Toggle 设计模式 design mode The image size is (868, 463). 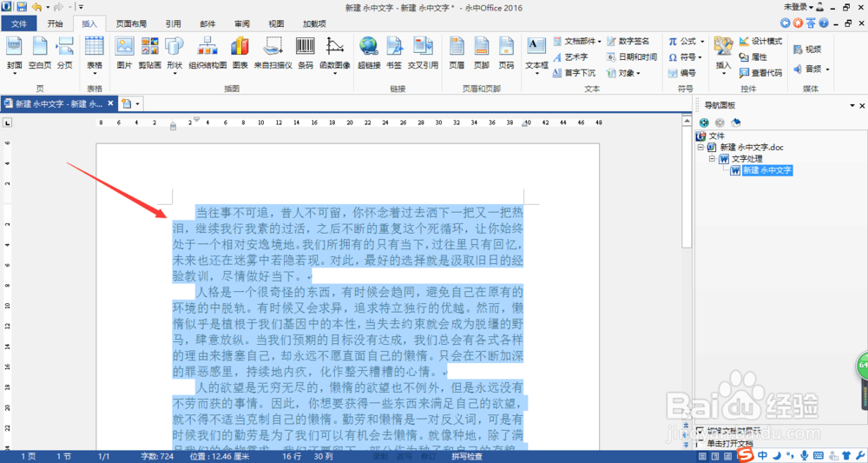click(760, 41)
